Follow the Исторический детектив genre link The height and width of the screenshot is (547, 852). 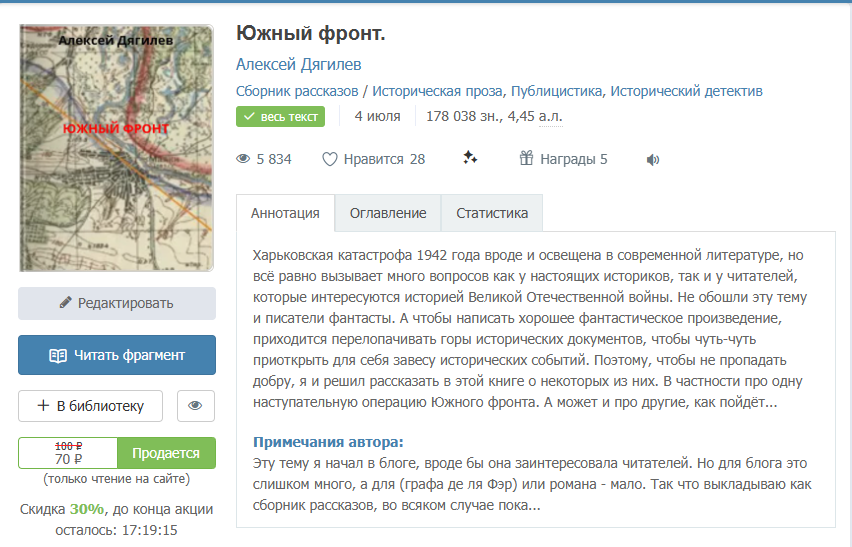pos(686,91)
